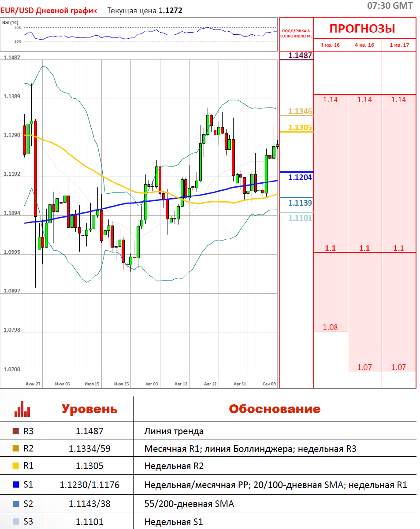
Task: Click the "Недельная R2" rationale
Action: pos(174,466)
